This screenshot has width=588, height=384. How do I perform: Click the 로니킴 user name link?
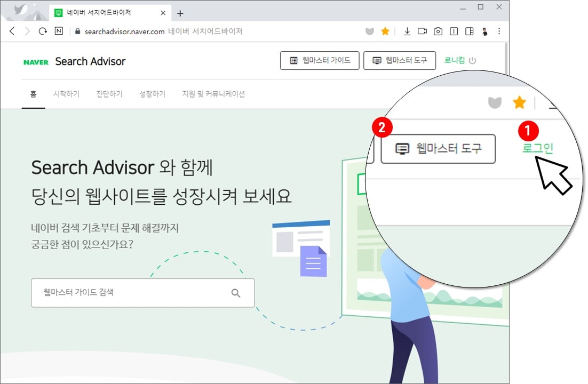(x=455, y=60)
